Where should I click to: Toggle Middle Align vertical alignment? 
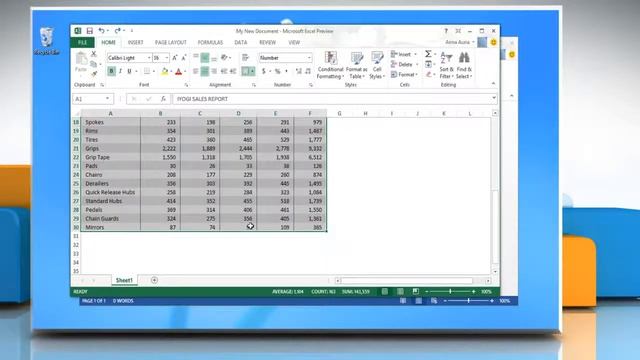click(205, 58)
